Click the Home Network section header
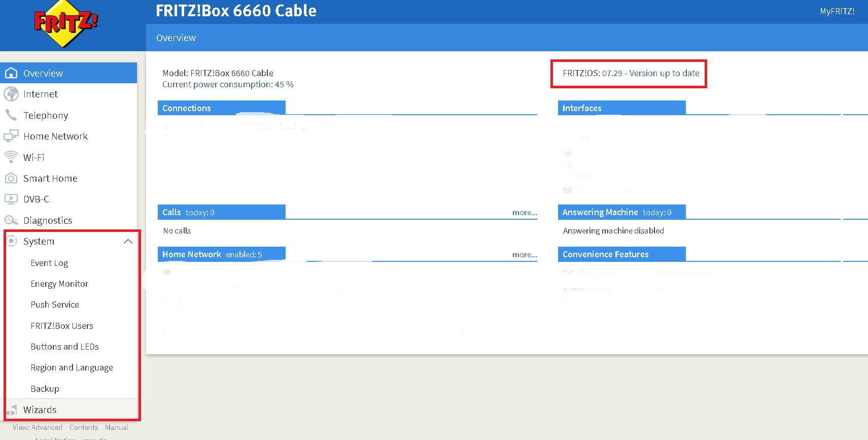The height and width of the screenshot is (440, 868). tap(222, 254)
